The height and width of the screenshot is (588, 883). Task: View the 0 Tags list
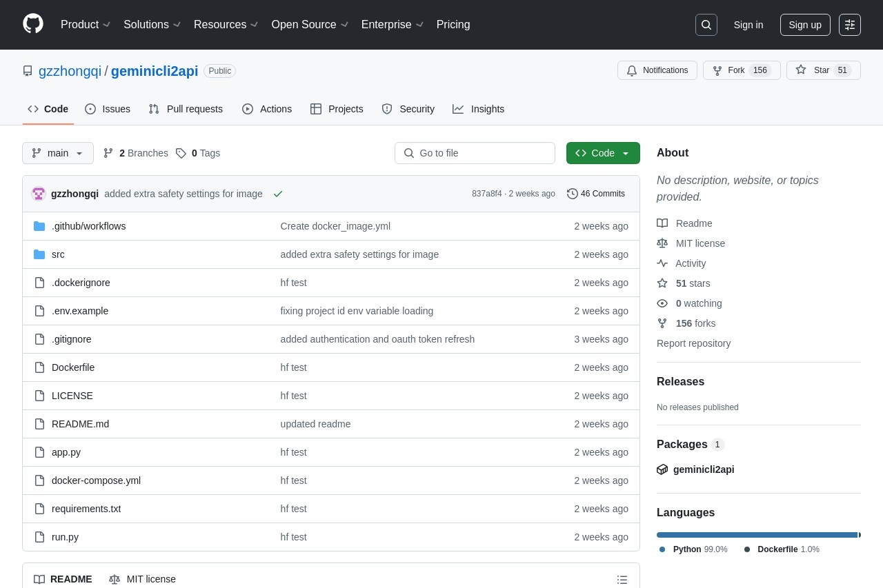tap(198, 153)
